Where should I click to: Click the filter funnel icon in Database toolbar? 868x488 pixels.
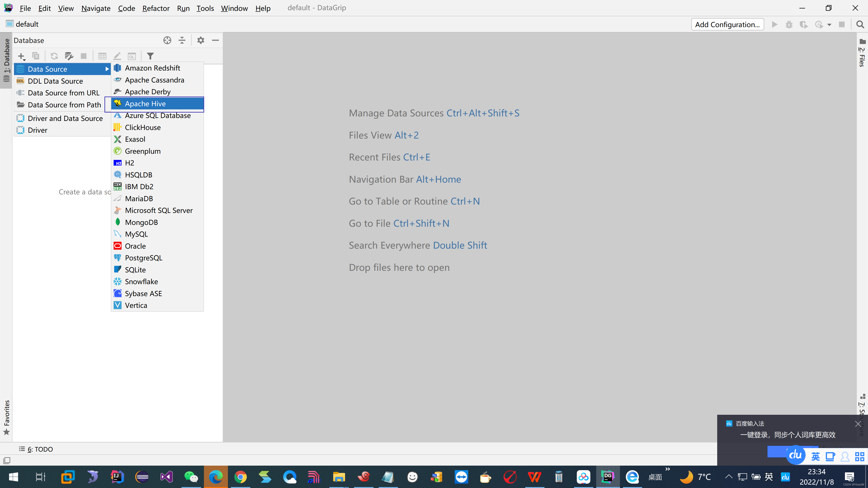(x=150, y=56)
